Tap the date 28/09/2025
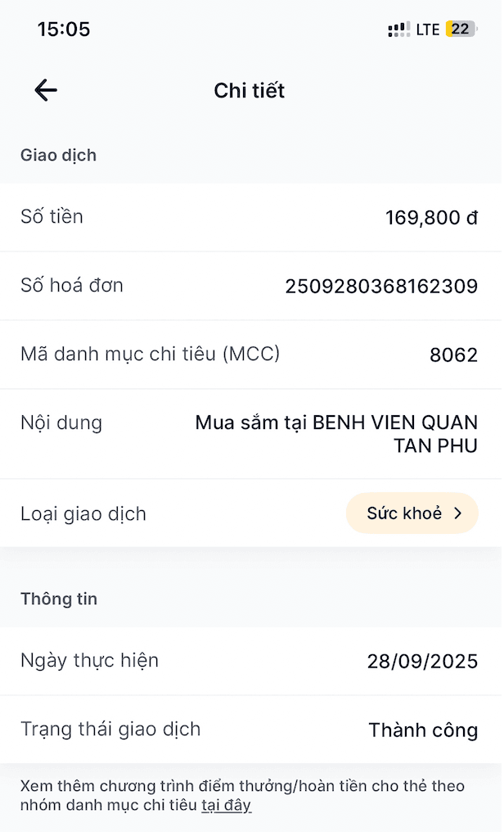This screenshot has width=504, height=832. 422,662
